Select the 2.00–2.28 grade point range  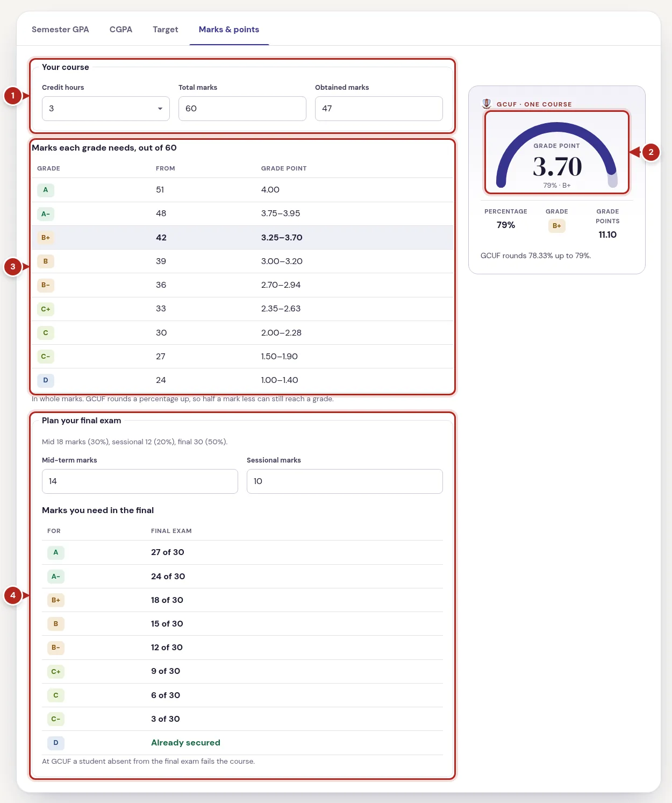[281, 332]
